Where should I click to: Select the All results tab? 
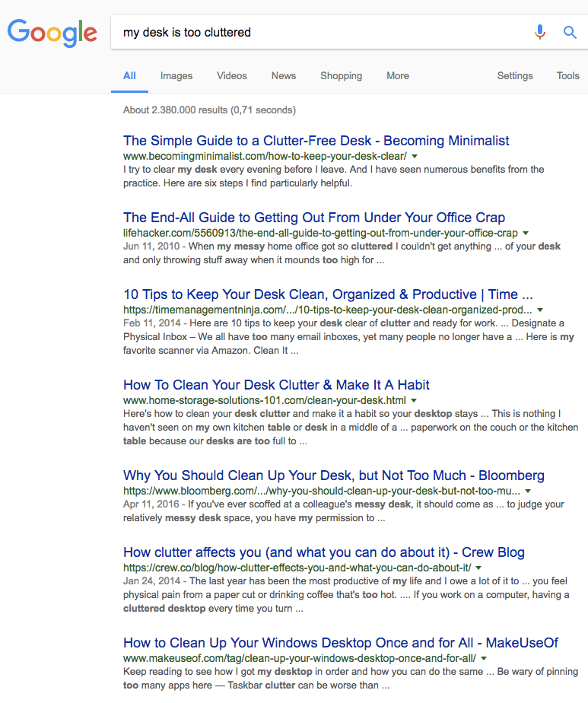tap(129, 76)
